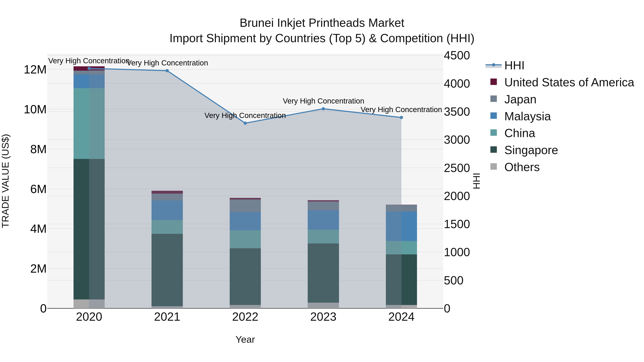Click the 2024 HHI data point
The height and width of the screenshot is (362, 644).
pos(401,117)
